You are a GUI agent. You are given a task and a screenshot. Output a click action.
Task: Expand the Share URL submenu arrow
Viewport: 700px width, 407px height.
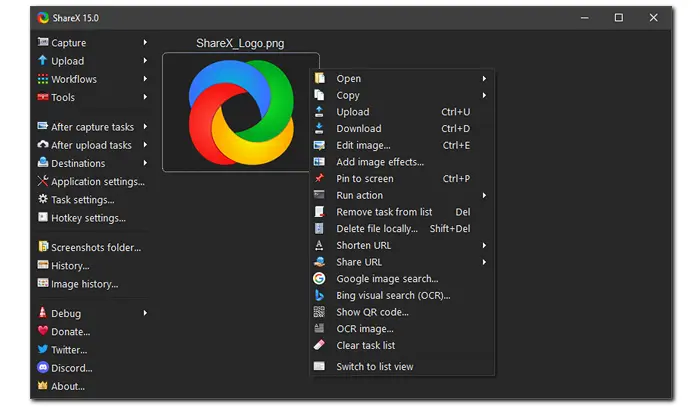(x=484, y=262)
